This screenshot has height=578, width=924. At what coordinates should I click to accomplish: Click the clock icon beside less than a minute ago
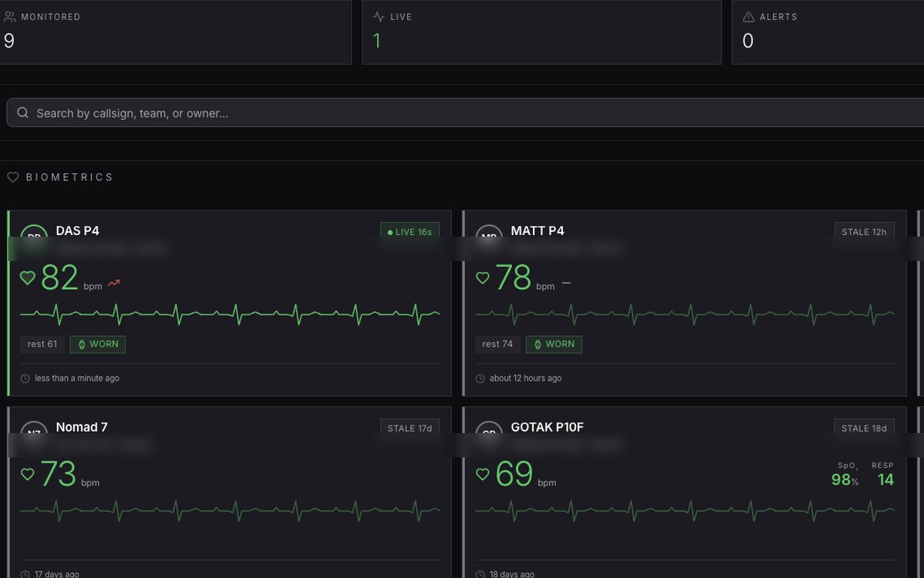[25, 378]
